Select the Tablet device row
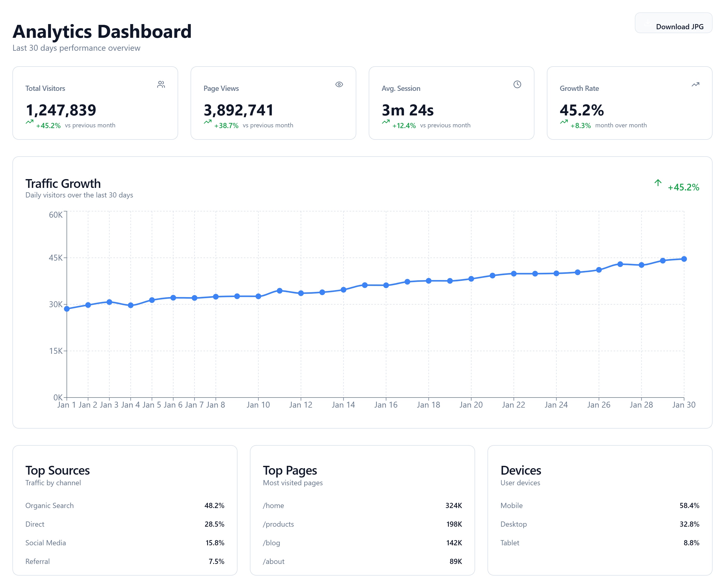This screenshot has width=725, height=588. click(510, 543)
